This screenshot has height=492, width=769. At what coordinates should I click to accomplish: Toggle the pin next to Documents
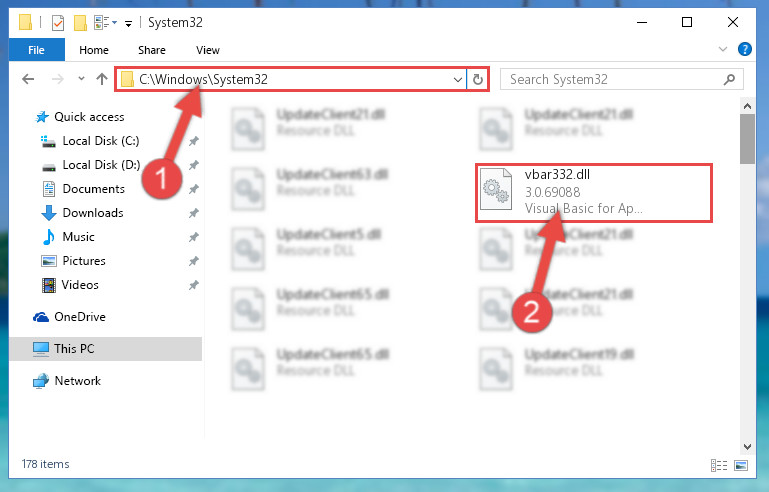click(x=194, y=189)
